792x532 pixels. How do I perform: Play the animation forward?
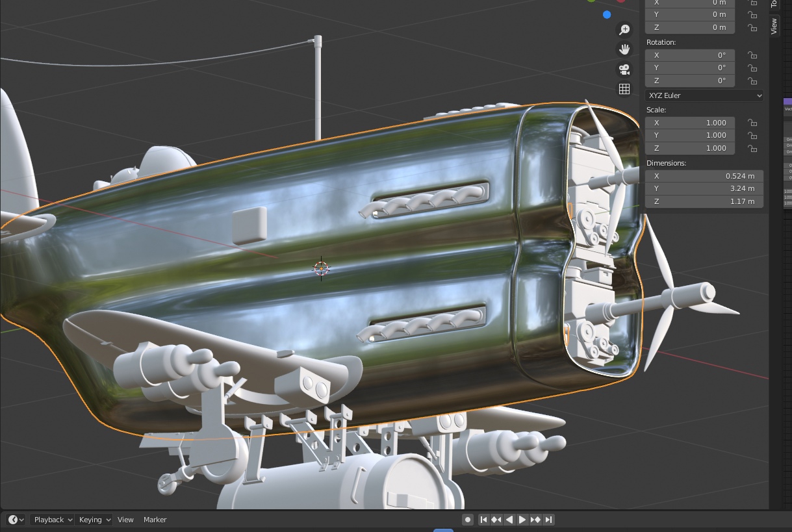[x=522, y=520]
